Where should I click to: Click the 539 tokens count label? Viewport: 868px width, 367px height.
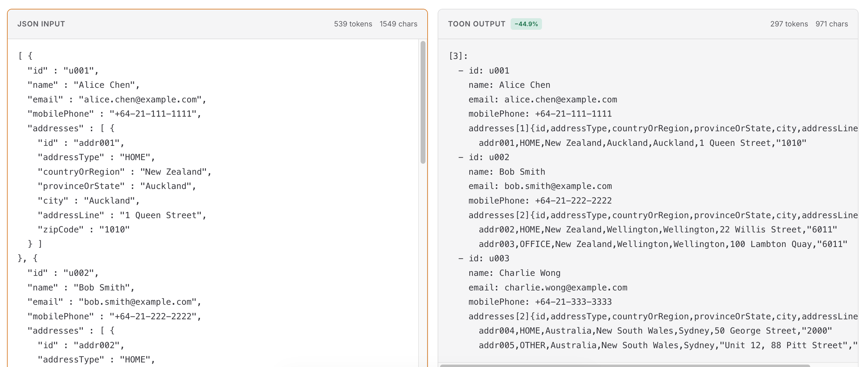pyautogui.click(x=353, y=24)
